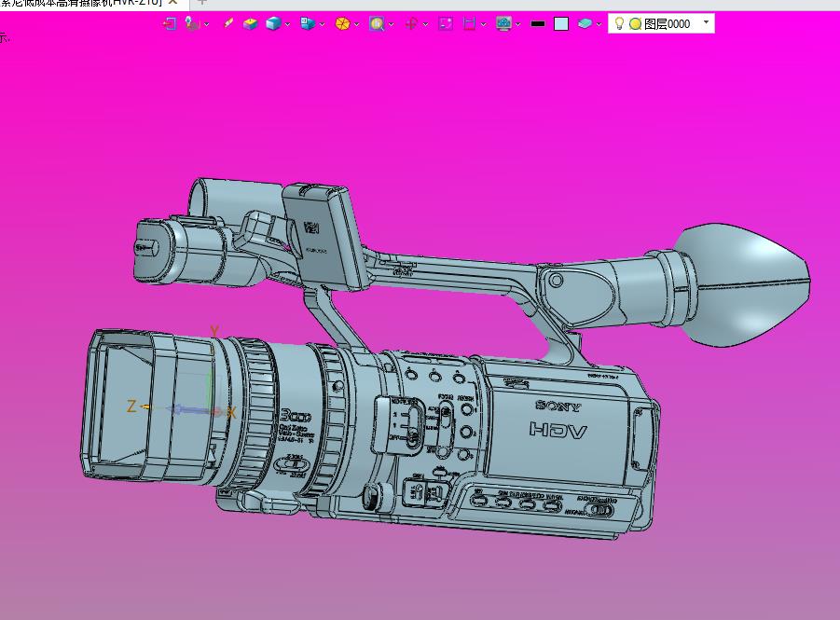Click the red coordinate axis icon
This screenshot has height=620, width=840.
411,23
